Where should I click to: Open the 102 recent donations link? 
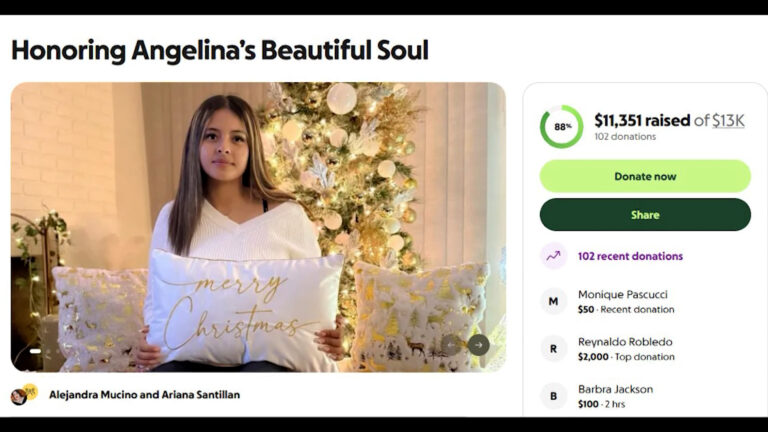click(630, 256)
